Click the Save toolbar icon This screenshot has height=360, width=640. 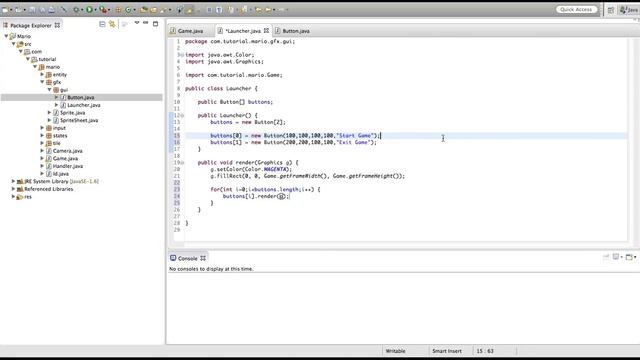click(x=32, y=10)
